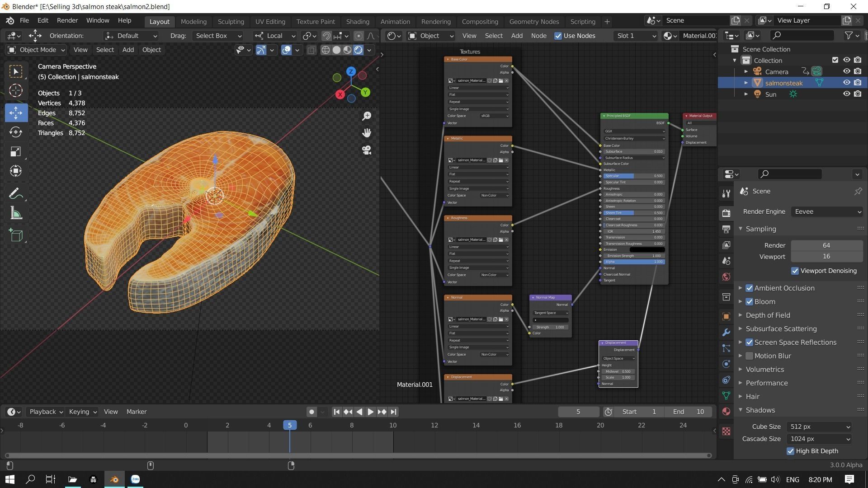Open the Playback popover in timeline
The height and width of the screenshot is (488, 868).
[46, 412]
